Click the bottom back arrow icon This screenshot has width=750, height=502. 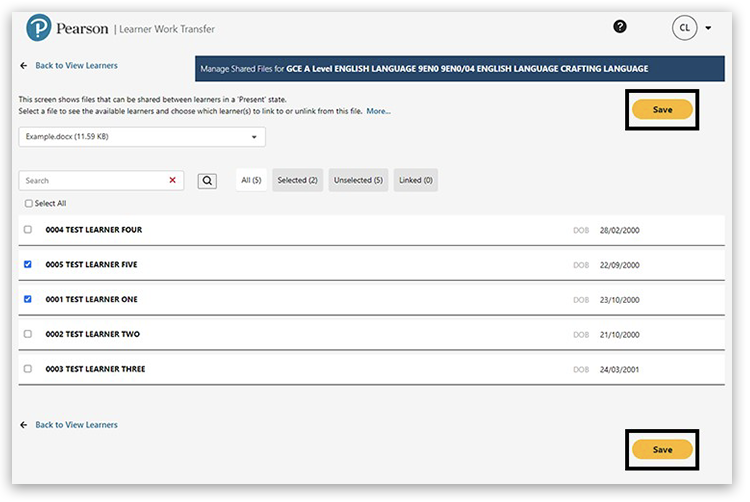[x=23, y=425]
